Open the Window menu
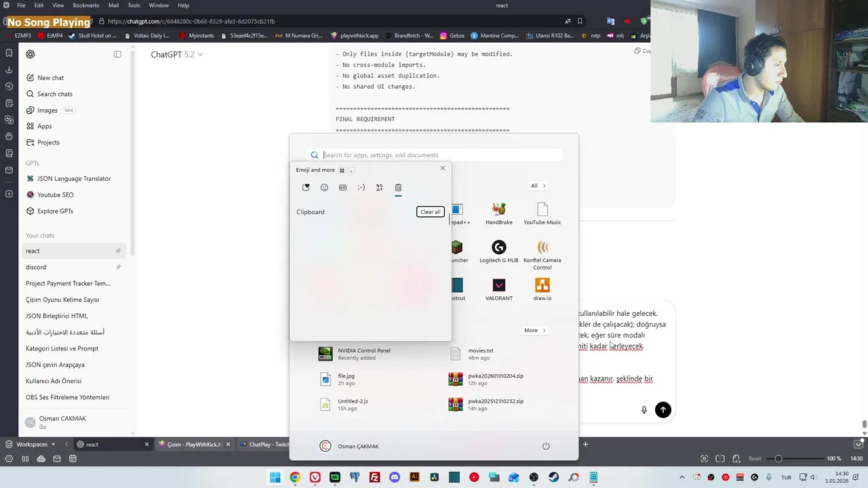Screen dimensions: 868x488 (x=159, y=5)
